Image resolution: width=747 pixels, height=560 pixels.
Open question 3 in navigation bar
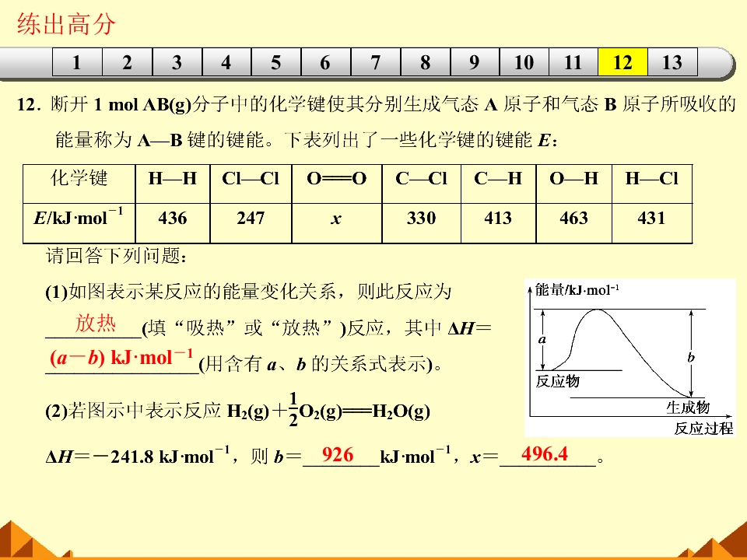click(177, 62)
